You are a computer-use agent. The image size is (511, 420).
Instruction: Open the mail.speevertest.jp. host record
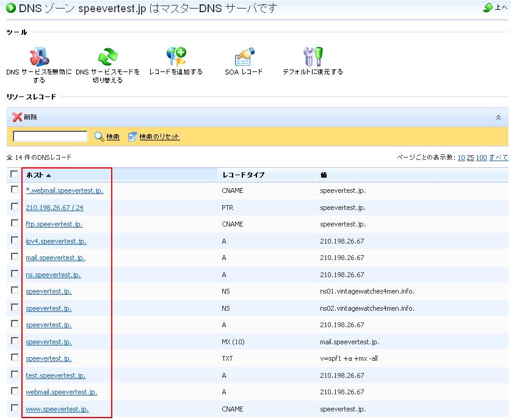(56, 258)
